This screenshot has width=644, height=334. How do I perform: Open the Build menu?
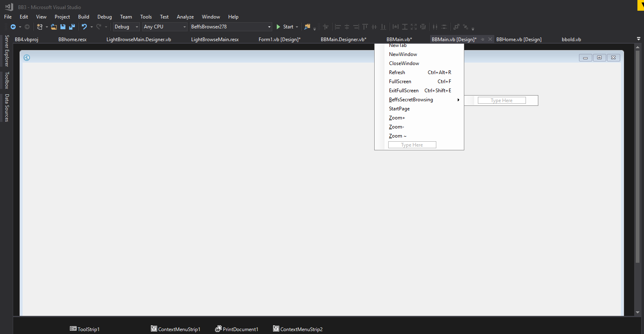coord(83,17)
